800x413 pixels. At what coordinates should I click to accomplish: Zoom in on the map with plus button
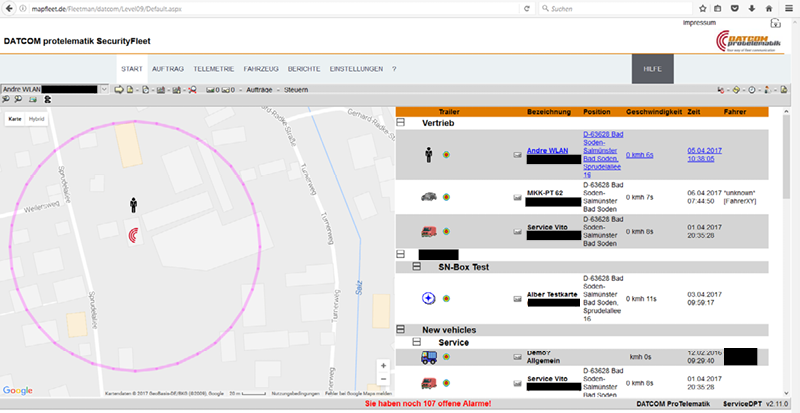(x=383, y=364)
